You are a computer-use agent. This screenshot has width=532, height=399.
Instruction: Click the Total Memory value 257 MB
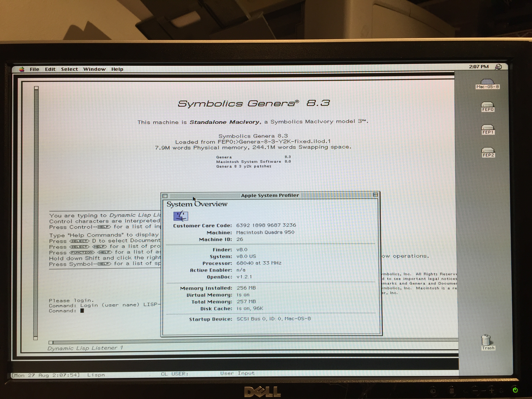click(x=246, y=302)
